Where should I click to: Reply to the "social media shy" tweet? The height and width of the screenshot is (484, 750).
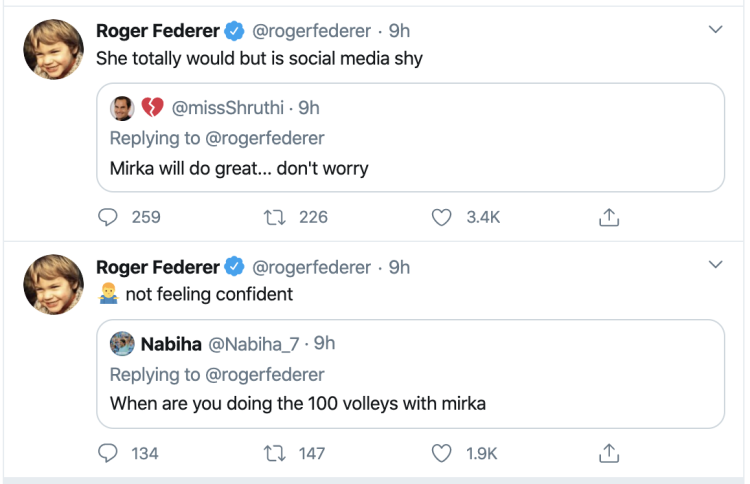[x=108, y=217]
